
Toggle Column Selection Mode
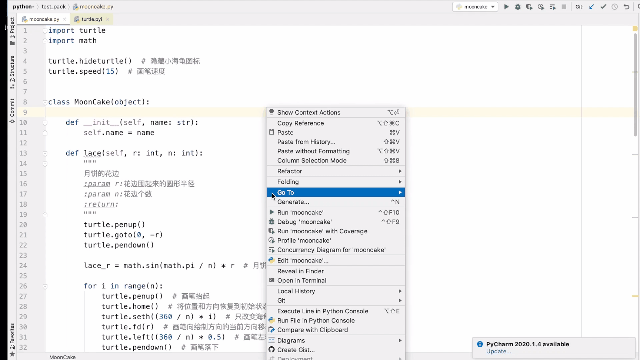[336, 160]
